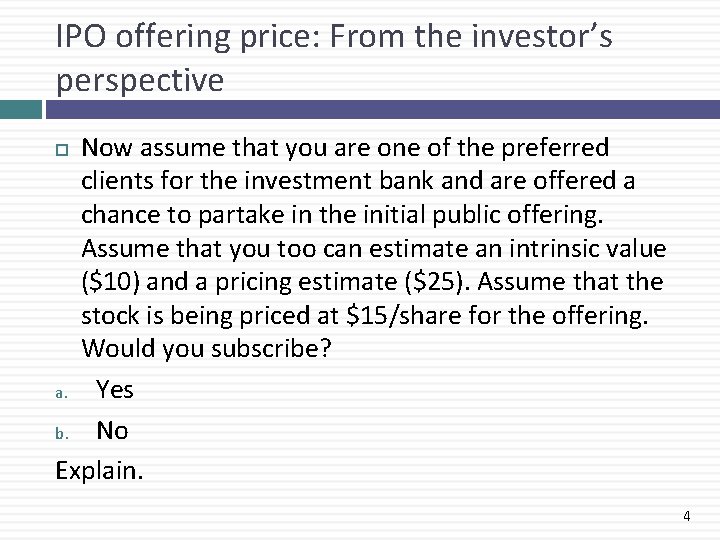Click the word 'preferred' in the first line
The width and height of the screenshot is (720, 540).
coord(549,148)
